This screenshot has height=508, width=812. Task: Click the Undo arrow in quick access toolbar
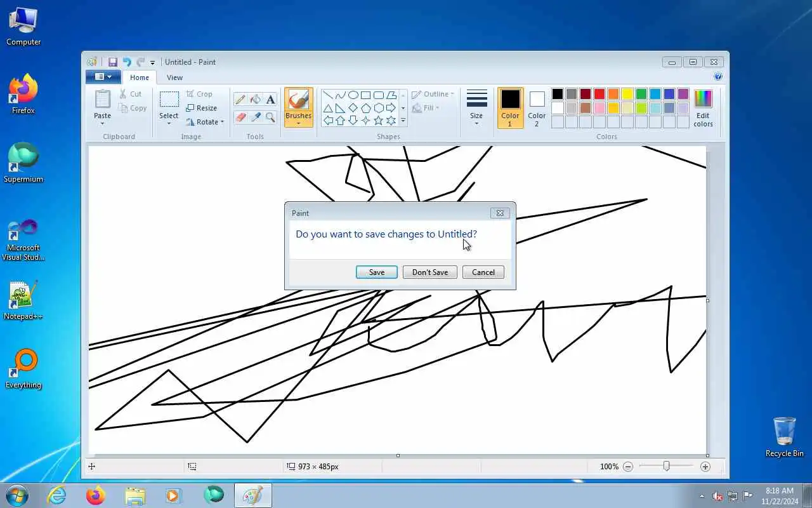[127, 62]
